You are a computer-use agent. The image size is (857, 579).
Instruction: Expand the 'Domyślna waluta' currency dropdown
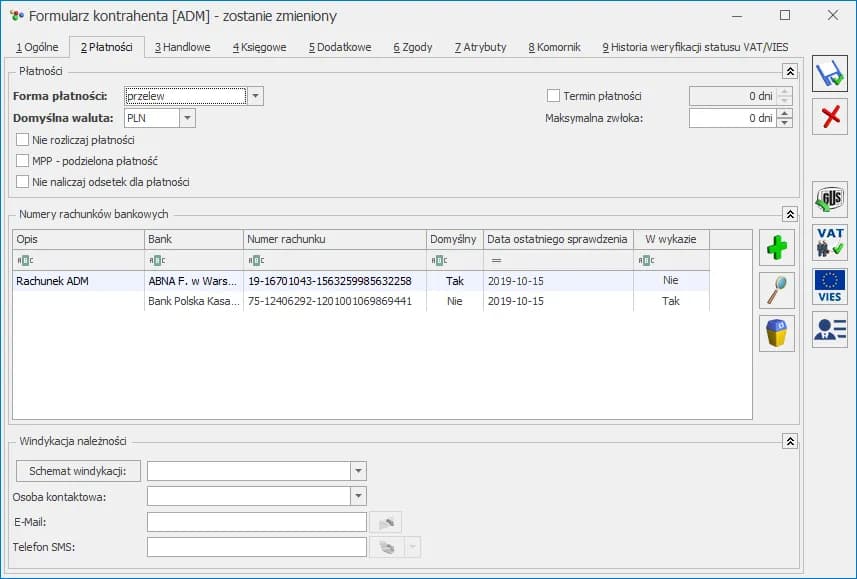(x=187, y=118)
